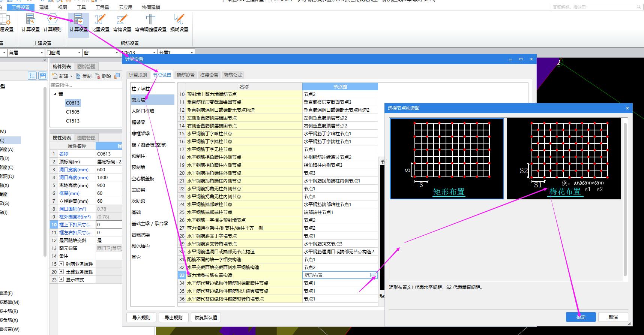Image resolution: width=644 pixels, height=335 pixels.
Task: Click 删除 in the component list toolbar
Action: pyautogui.click(x=103, y=76)
